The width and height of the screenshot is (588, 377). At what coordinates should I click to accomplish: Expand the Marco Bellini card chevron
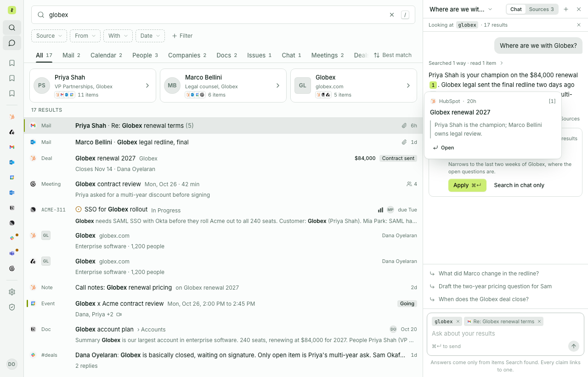click(278, 86)
